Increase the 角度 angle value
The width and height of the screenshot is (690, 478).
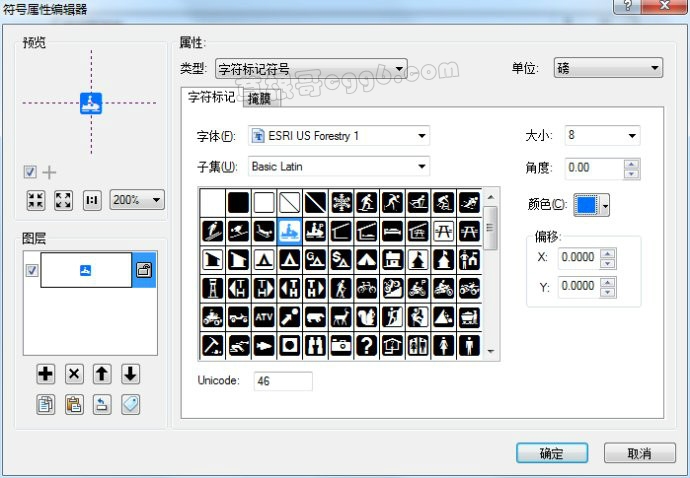631,164
